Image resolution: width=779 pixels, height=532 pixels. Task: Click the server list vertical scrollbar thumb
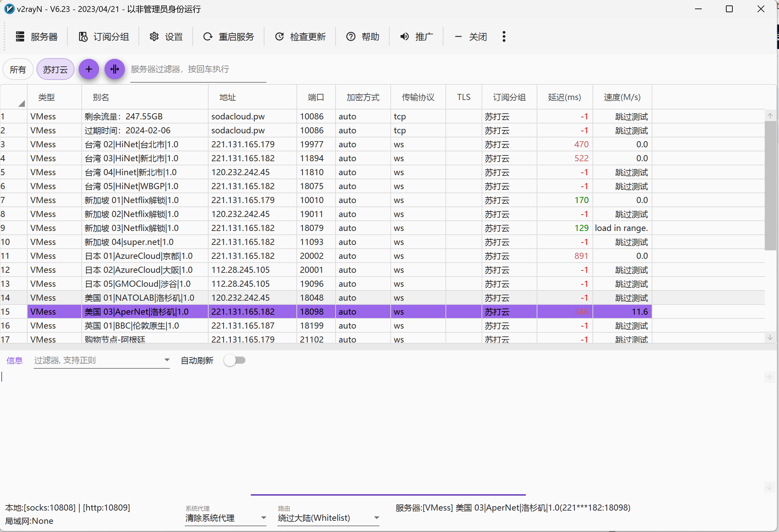coord(770,185)
